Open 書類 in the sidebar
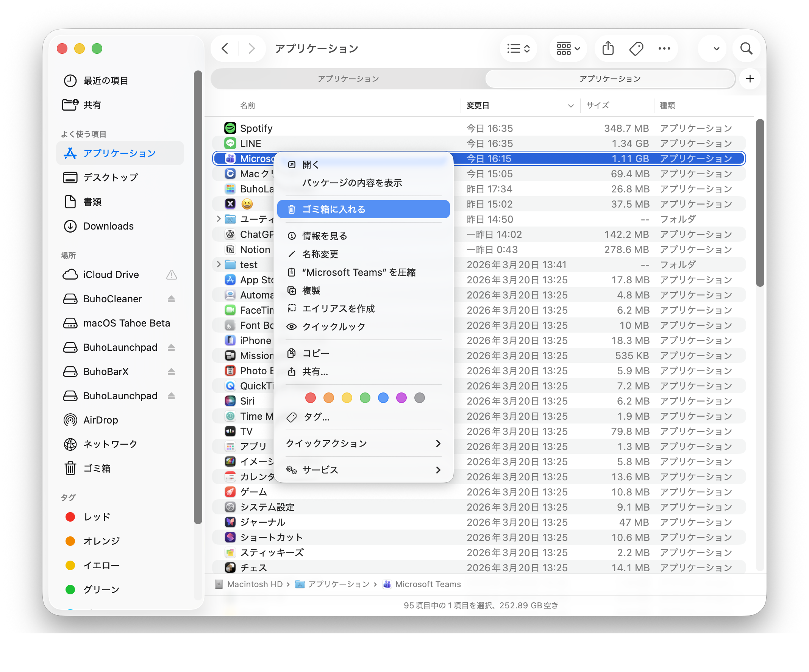This screenshot has width=809, height=672. (119, 202)
